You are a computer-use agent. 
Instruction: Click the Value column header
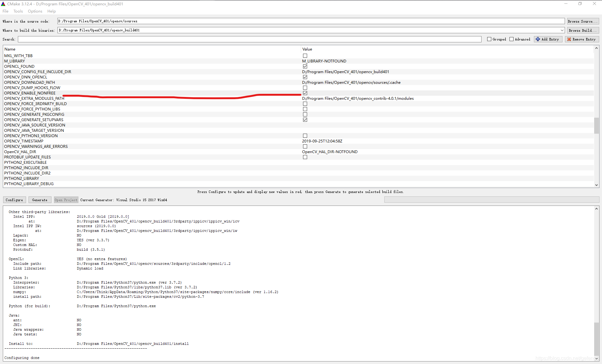tap(447, 49)
